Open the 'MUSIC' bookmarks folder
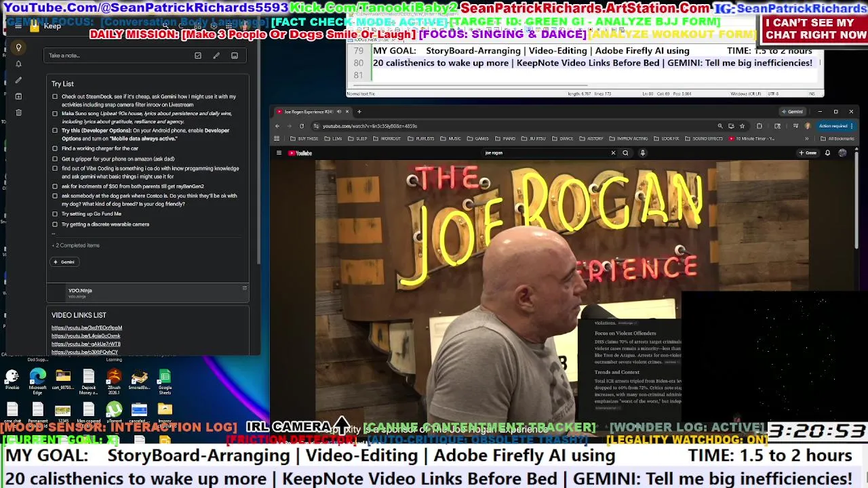This screenshot has height=488, width=868. (x=451, y=139)
